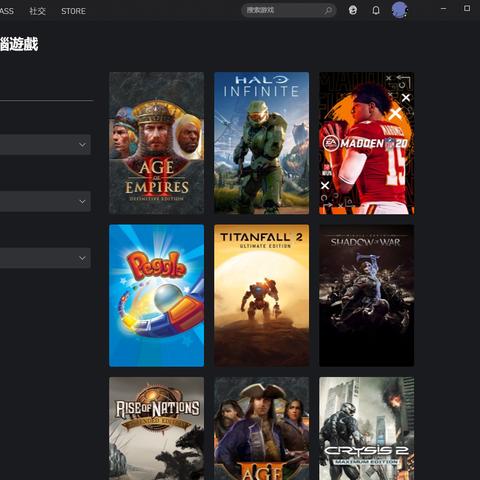
Task: Open the Halo Infinite game tile
Action: click(x=262, y=143)
